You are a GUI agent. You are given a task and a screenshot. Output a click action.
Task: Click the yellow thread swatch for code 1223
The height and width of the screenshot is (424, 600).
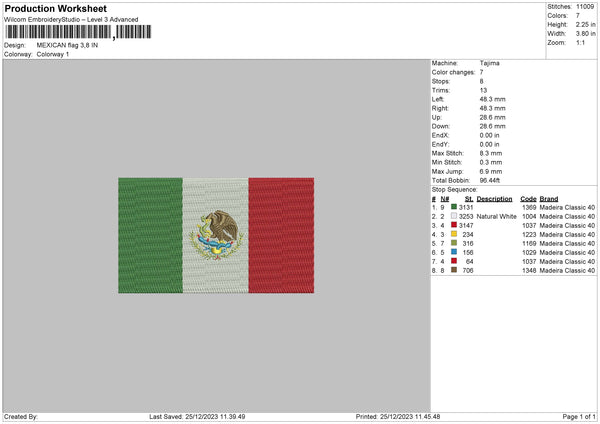pyautogui.click(x=454, y=234)
